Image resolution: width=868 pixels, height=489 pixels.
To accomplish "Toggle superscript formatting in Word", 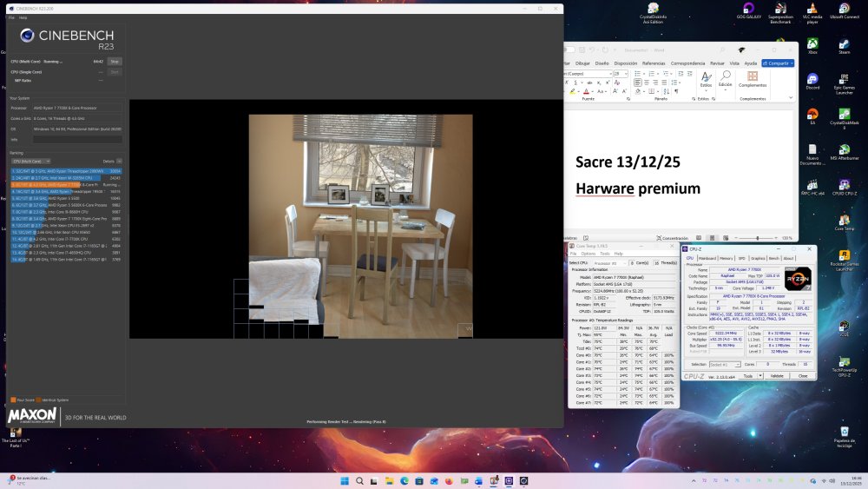I will tap(608, 83).
